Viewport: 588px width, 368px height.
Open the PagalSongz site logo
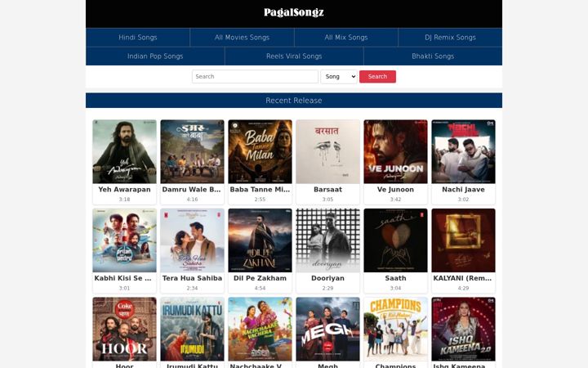pos(294,12)
